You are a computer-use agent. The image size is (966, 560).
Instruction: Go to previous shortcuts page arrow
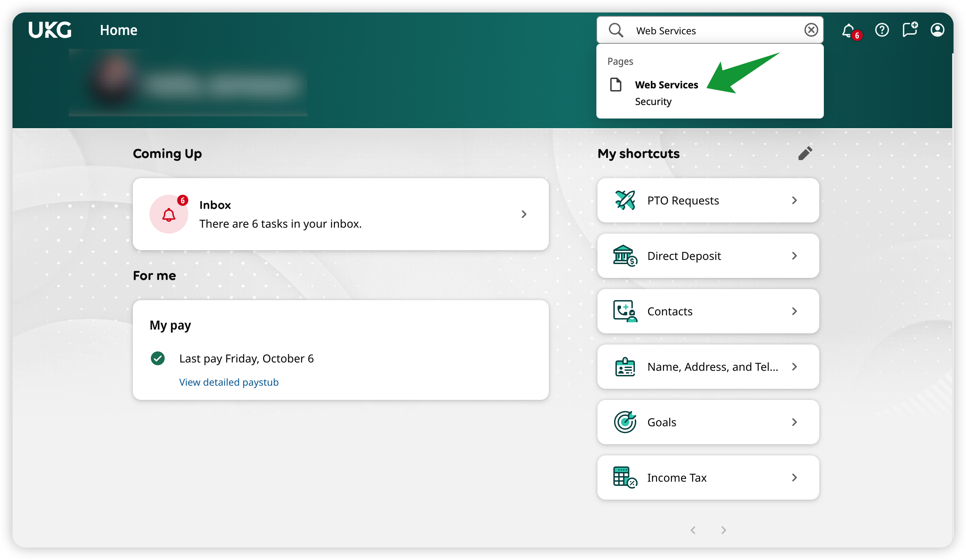coord(693,530)
